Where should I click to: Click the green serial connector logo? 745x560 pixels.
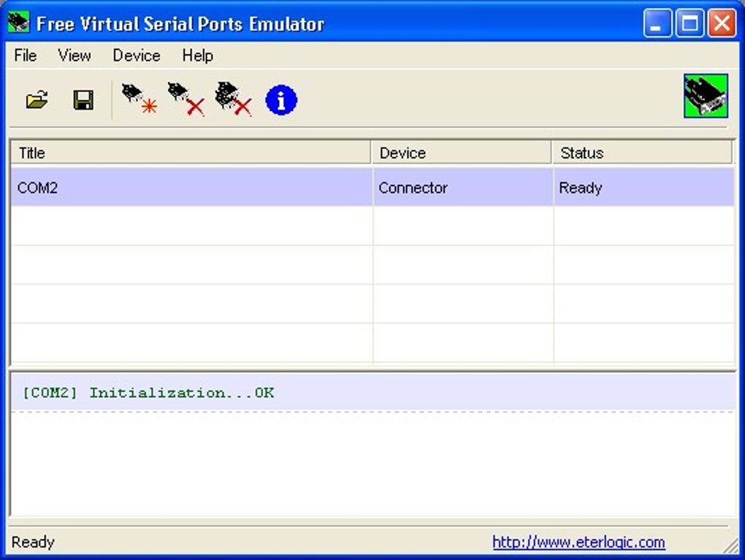click(706, 96)
